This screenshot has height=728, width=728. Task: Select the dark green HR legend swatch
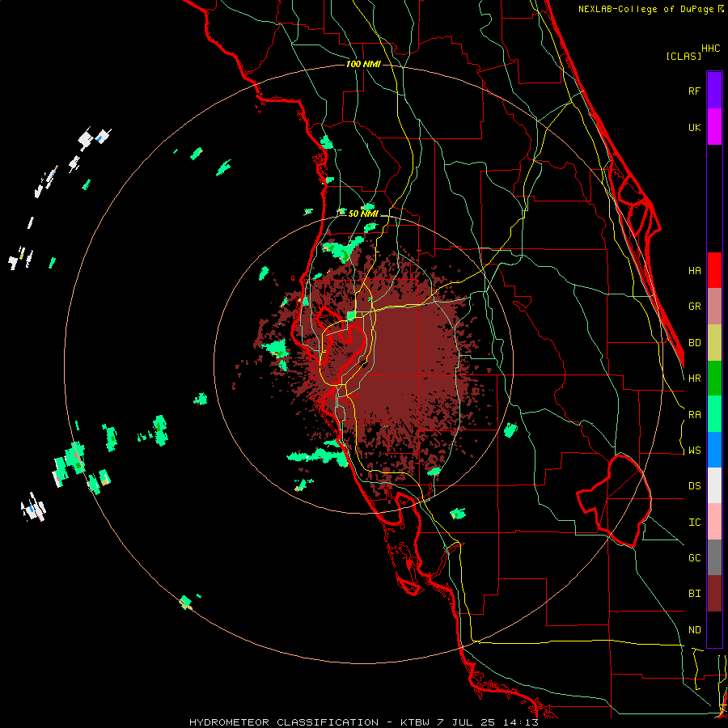(x=714, y=379)
